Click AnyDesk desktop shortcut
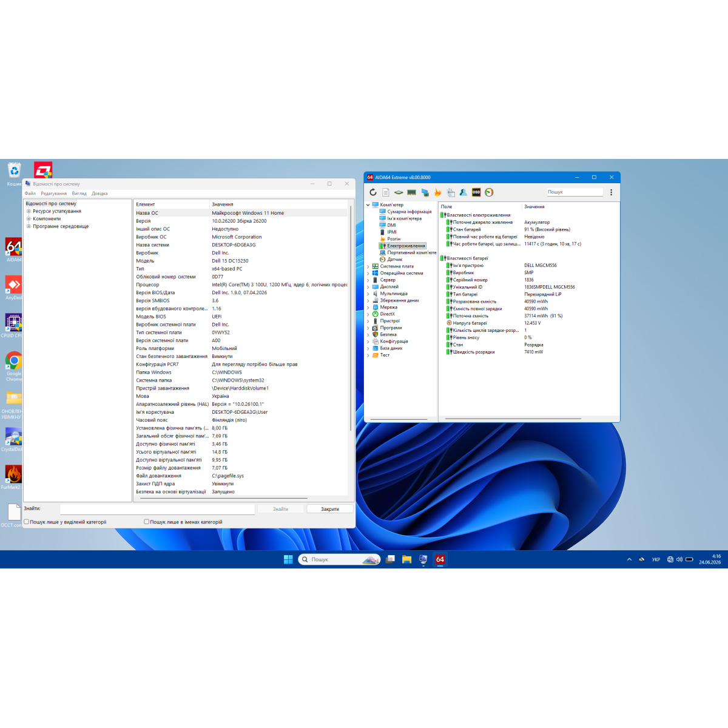 pyautogui.click(x=13, y=288)
